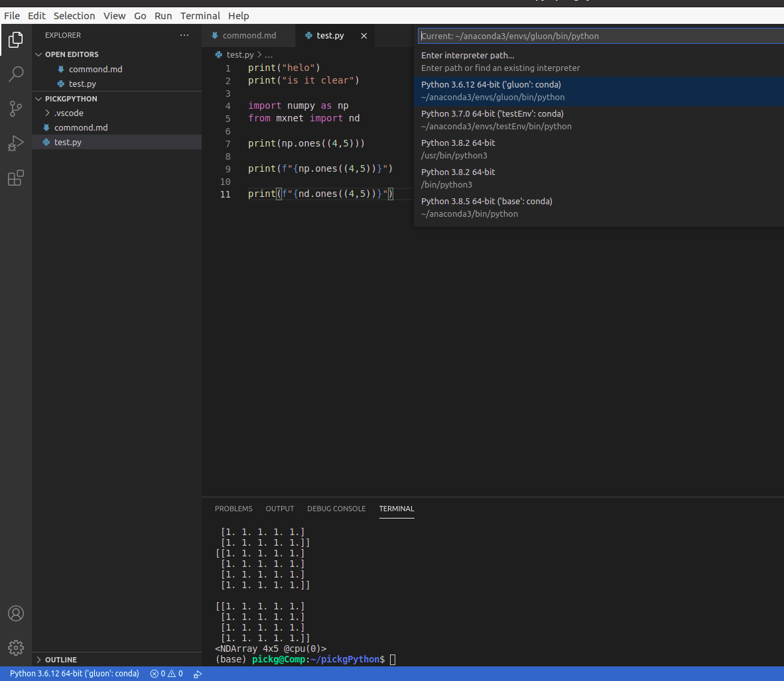Select the TERMINAL panel tab
784x681 pixels.
[x=397, y=509]
